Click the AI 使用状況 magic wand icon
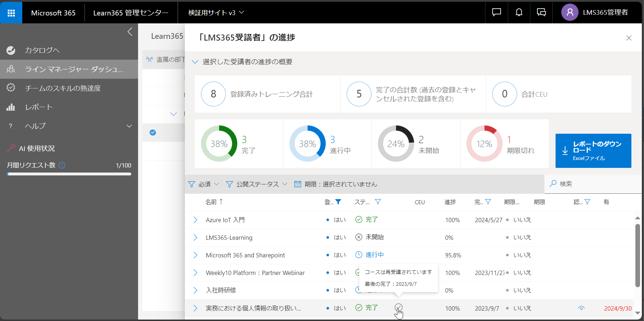The image size is (644, 321). click(12, 148)
